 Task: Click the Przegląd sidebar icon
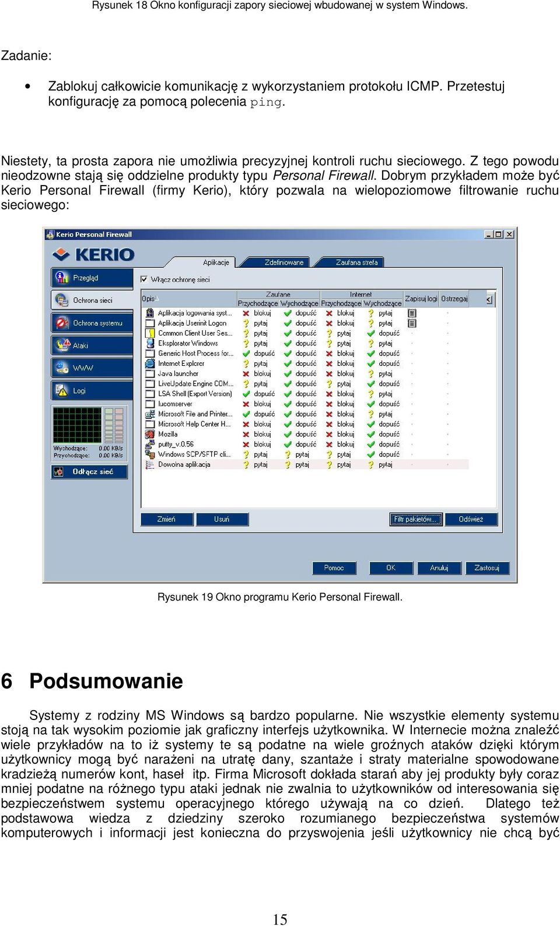tap(61, 278)
